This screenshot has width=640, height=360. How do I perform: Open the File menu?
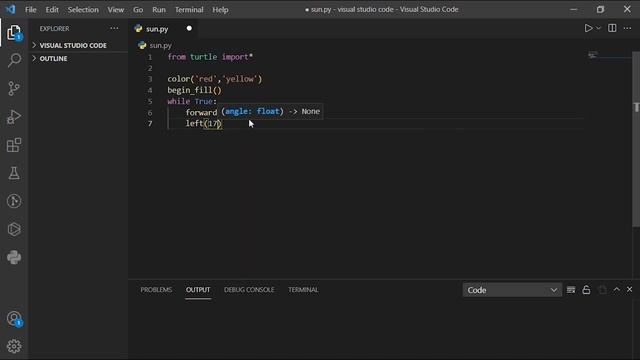[31, 9]
